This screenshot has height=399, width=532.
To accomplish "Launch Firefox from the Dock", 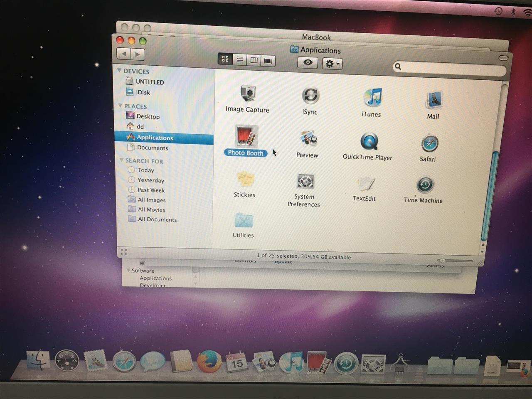I will click(x=209, y=362).
